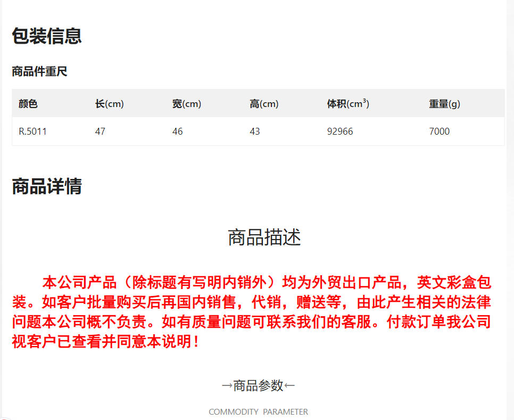Screen dimensions: 514x420
Task: Select the R.5011 color cell
Action: 32,131
